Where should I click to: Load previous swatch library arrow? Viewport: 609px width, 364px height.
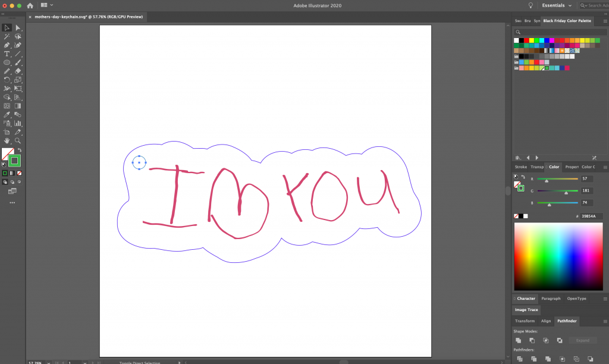(x=528, y=158)
